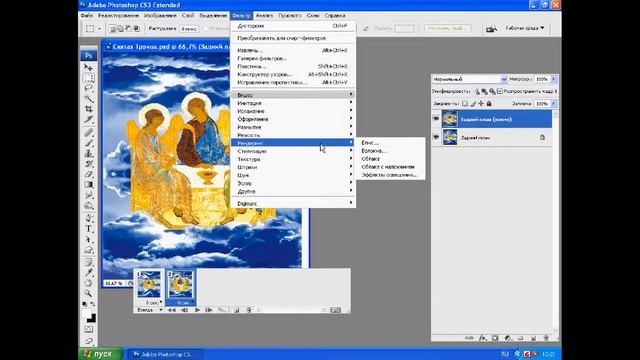This screenshot has width=640, height=360.
Task: Open the Digimarc filter submenu
Action: pos(293,203)
